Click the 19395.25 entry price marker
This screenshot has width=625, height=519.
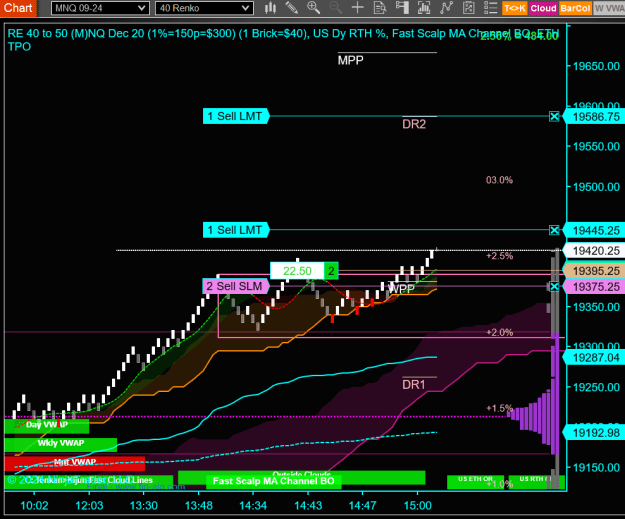point(595,271)
